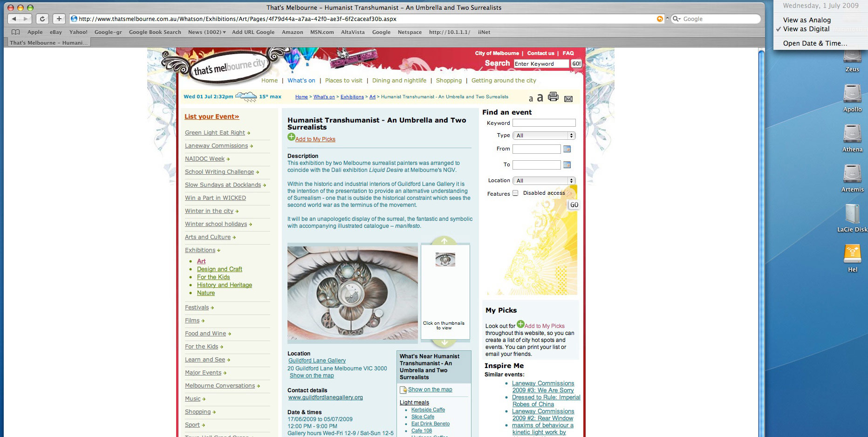Open To date calendar picker

(x=567, y=165)
